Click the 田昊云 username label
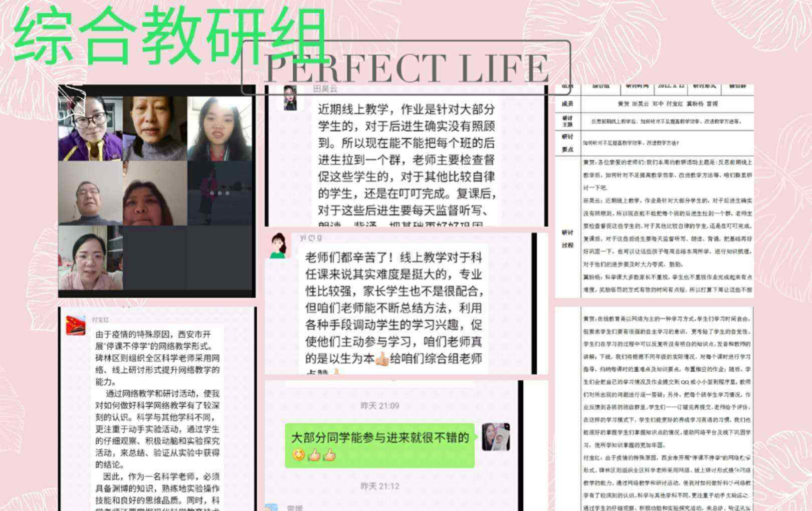Viewport: 812px width, 511px height. [325, 89]
